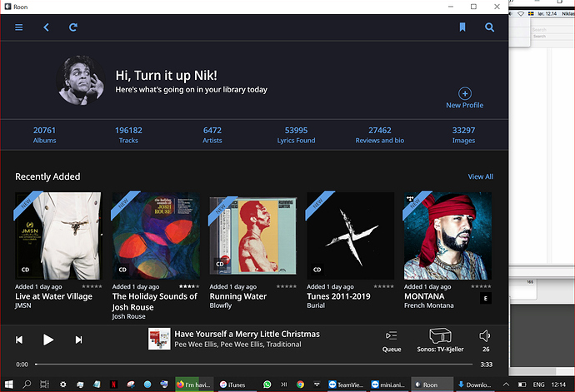
Task: Open the 27462 Reviews and bio stat
Action: coord(379,135)
